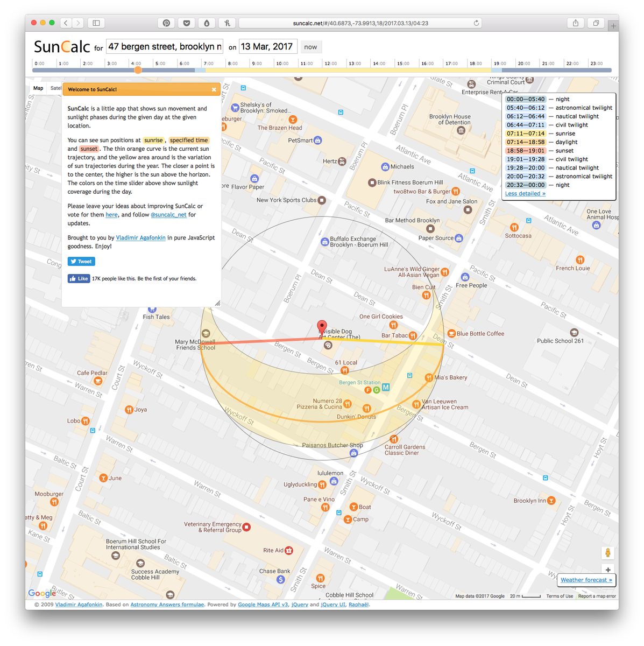Click the Less detailed link

point(525,193)
